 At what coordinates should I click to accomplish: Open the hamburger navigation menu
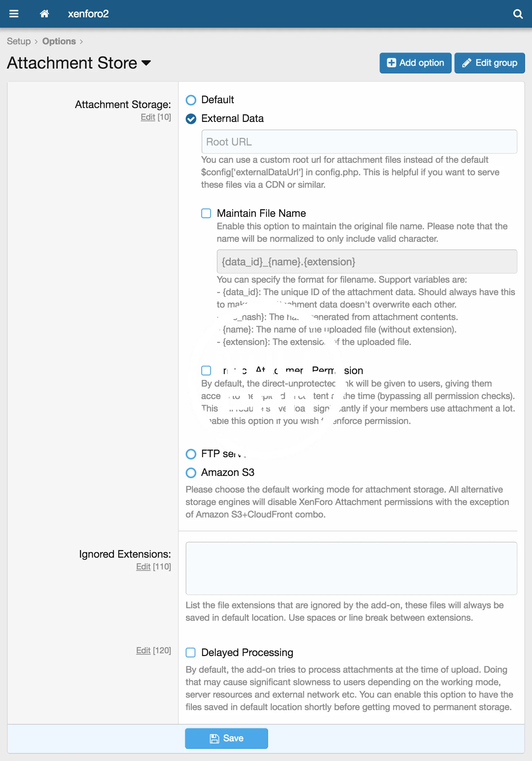[x=14, y=14]
